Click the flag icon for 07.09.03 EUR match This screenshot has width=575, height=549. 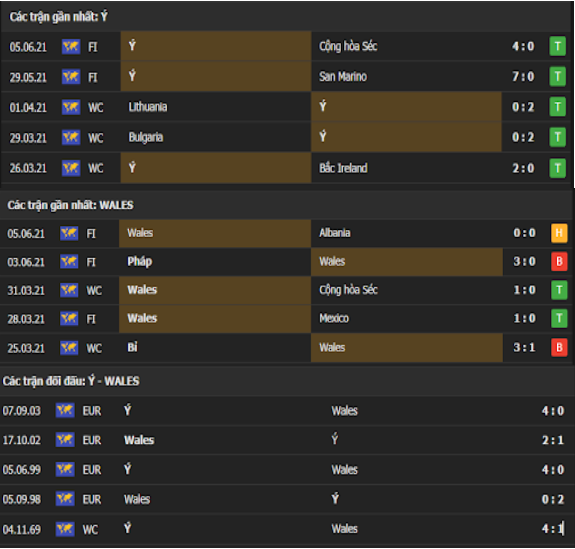click(65, 410)
